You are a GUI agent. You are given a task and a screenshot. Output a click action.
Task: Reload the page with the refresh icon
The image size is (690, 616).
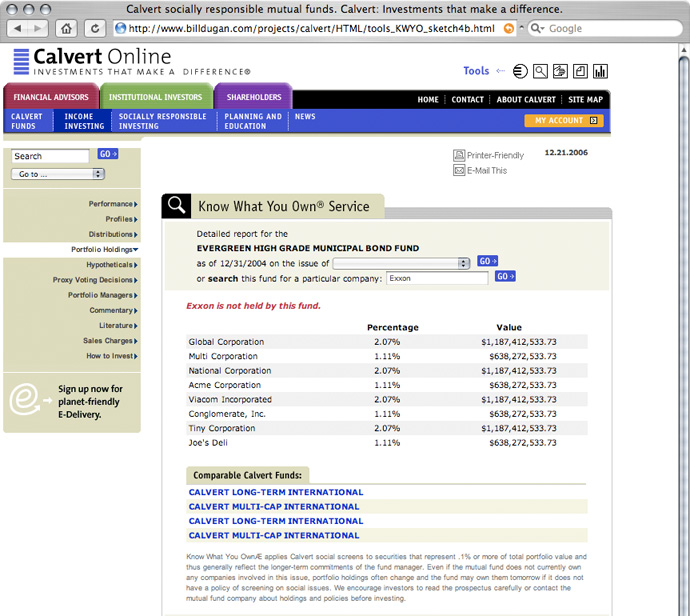(x=95, y=29)
